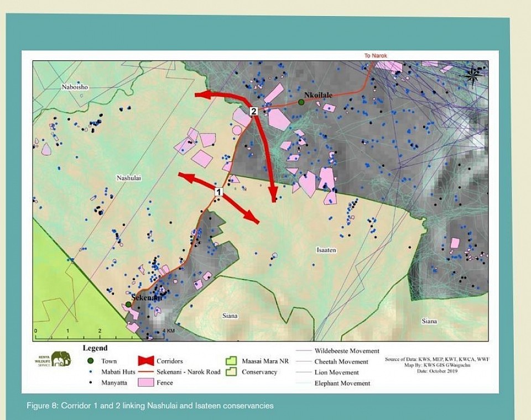Click the Isaaten conservancy label
Viewport: 531px width, 420px height.
326,250
